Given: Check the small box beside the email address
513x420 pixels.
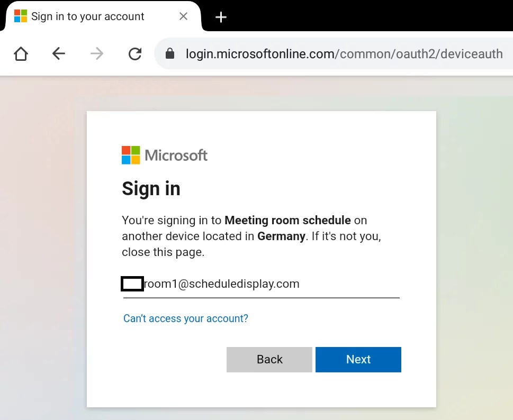Looking at the screenshot, I should pyautogui.click(x=132, y=284).
